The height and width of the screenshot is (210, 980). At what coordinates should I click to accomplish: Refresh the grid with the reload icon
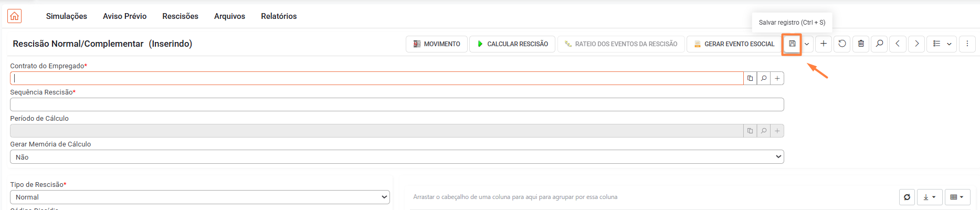[x=907, y=197]
